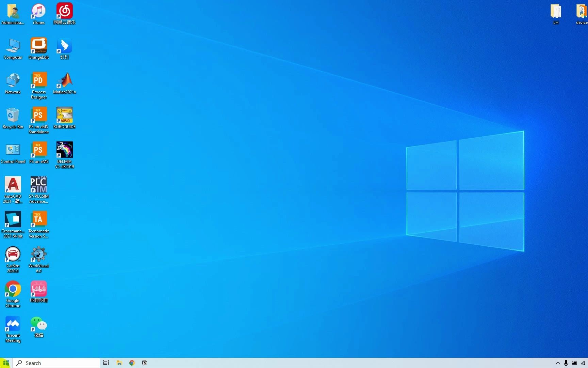Click the microphone tray icon

[x=566, y=363]
